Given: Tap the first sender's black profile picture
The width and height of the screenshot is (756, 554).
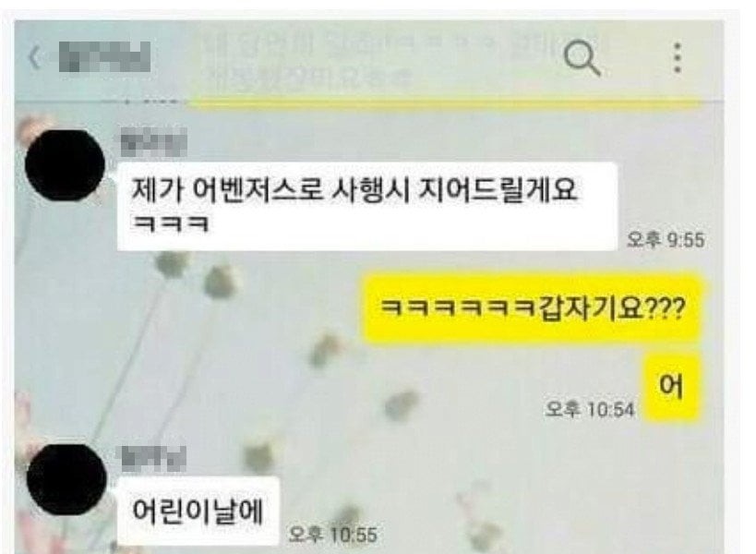Looking at the screenshot, I should [x=65, y=165].
